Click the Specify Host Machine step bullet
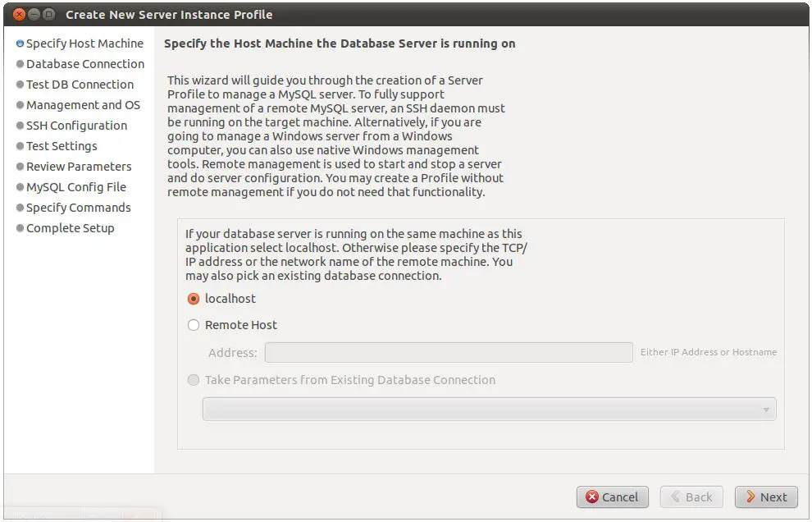Viewport: 812px width, 522px height. coord(20,43)
